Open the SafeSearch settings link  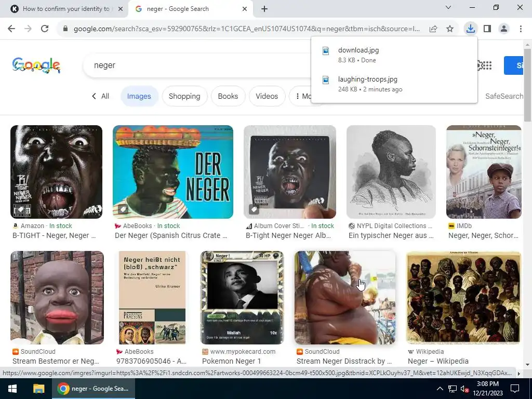tap(504, 96)
